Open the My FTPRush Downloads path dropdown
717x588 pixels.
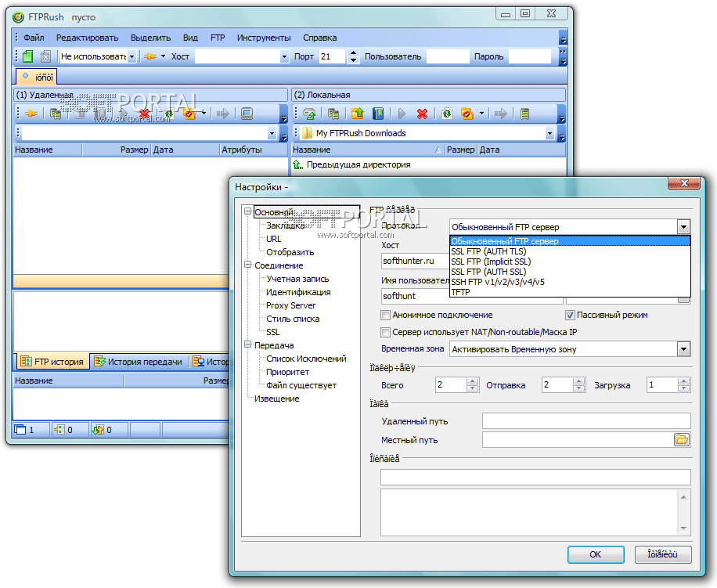point(549,134)
